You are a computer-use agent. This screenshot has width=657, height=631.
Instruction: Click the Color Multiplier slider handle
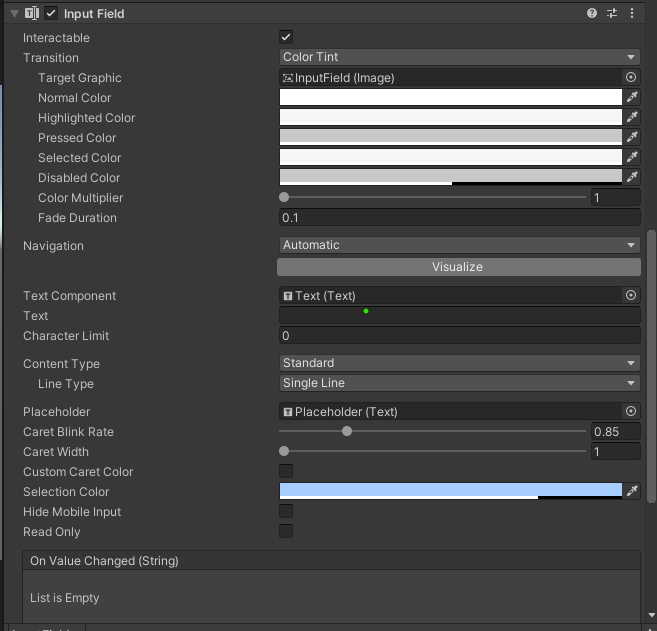click(284, 197)
